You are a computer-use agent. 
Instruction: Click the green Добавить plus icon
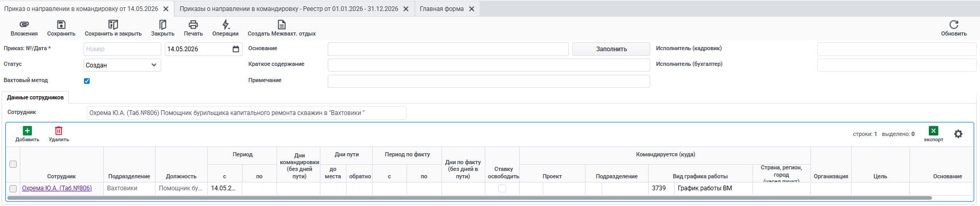[27, 131]
